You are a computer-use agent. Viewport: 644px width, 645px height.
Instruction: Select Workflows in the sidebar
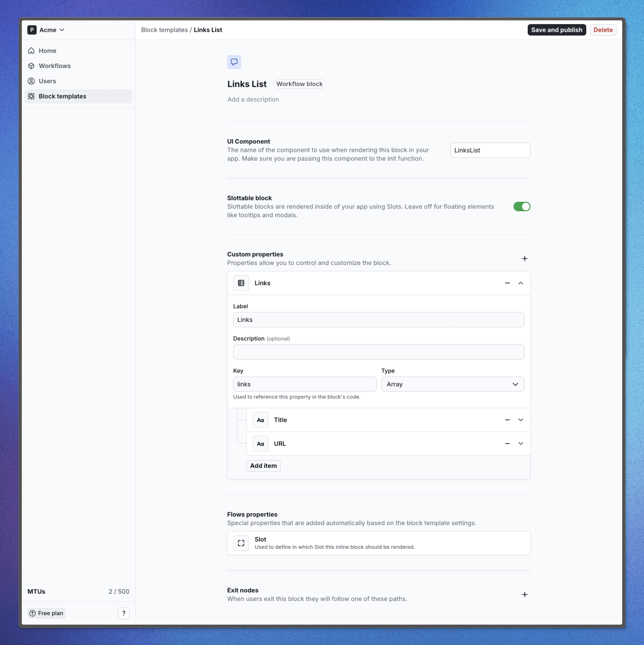point(54,66)
